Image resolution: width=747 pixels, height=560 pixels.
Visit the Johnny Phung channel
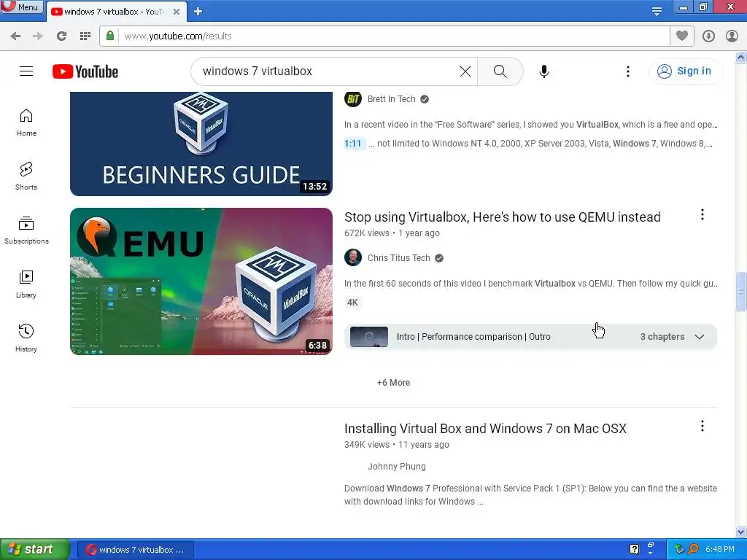pyautogui.click(x=396, y=467)
